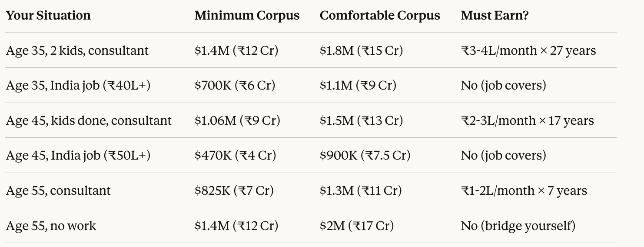Image resolution: width=644 pixels, height=247 pixels.
Task: Click the 'Comfortable Corpus' column header
Action: pos(380,16)
